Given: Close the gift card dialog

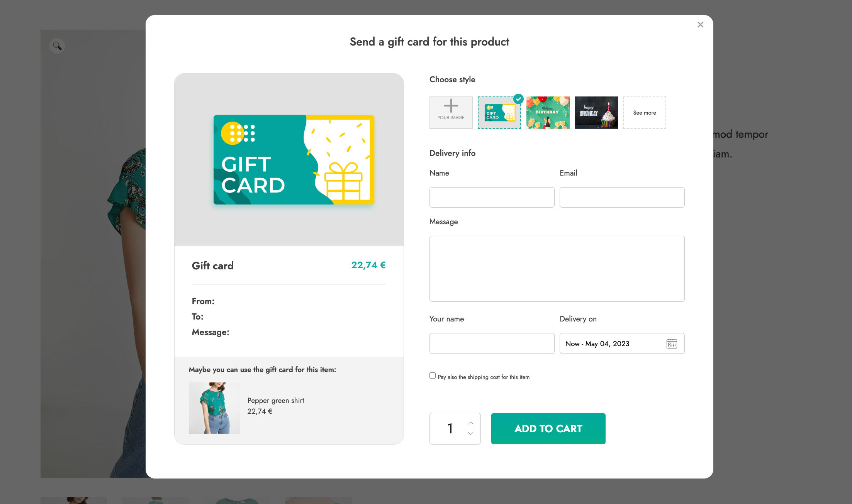Looking at the screenshot, I should [700, 25].
